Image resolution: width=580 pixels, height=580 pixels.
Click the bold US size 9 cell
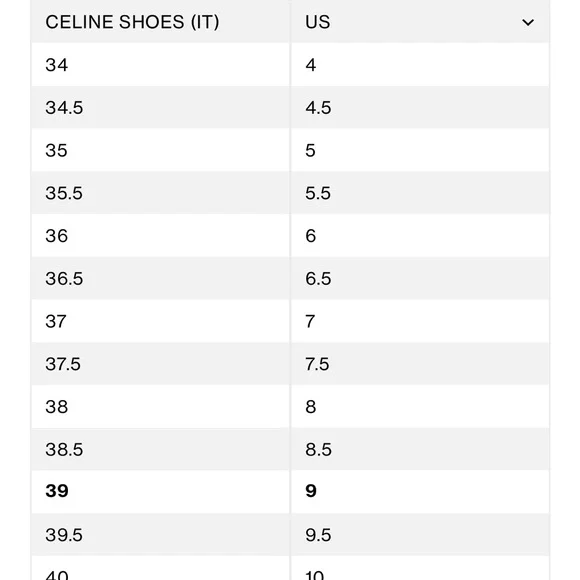420,492
